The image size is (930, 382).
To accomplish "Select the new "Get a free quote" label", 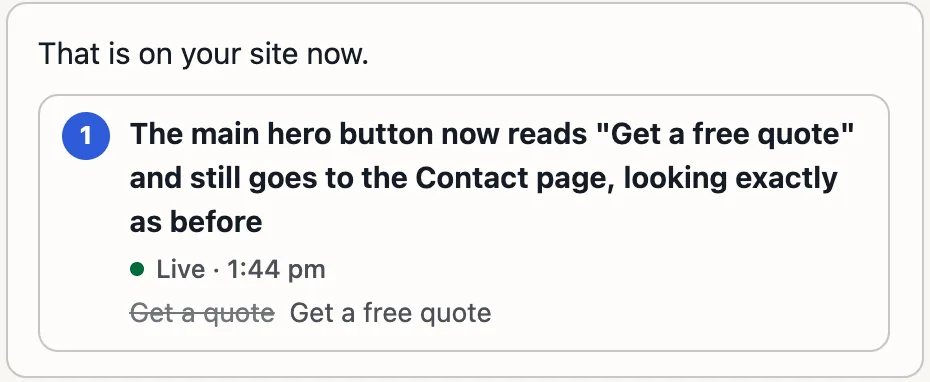I will point(390,313).
